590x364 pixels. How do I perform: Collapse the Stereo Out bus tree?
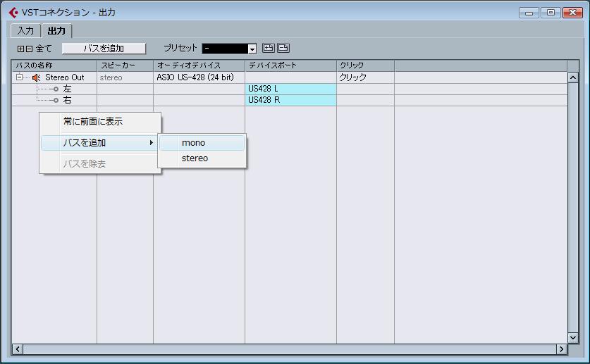tap(19, 77)
